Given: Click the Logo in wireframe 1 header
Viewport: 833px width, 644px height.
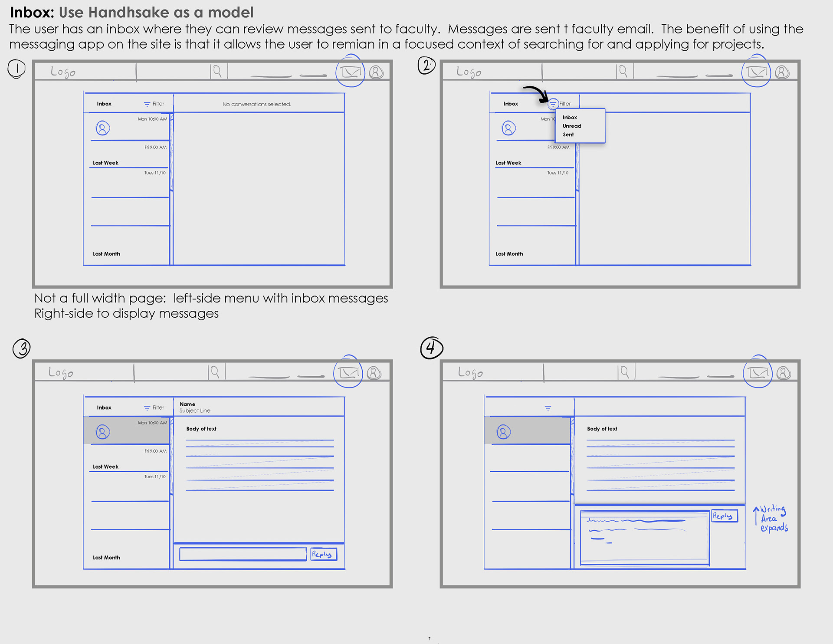Looking at the screenshot, I should point(63,72).
